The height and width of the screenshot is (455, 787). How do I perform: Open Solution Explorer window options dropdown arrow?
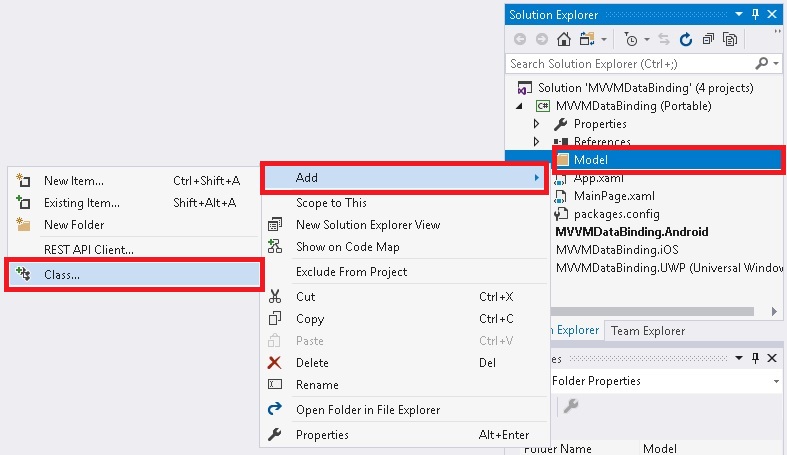click(x=739, y=15)
